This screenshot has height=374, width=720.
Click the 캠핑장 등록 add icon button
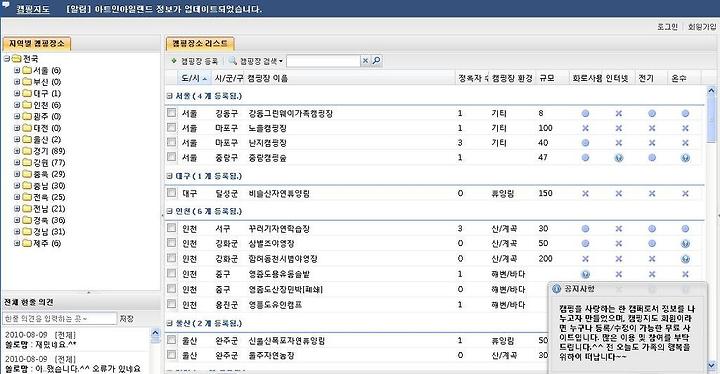click(x=174, y=61)
